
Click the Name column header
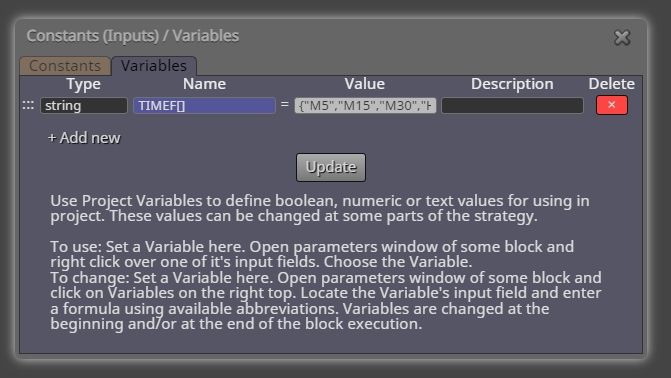tap(204, 84)
